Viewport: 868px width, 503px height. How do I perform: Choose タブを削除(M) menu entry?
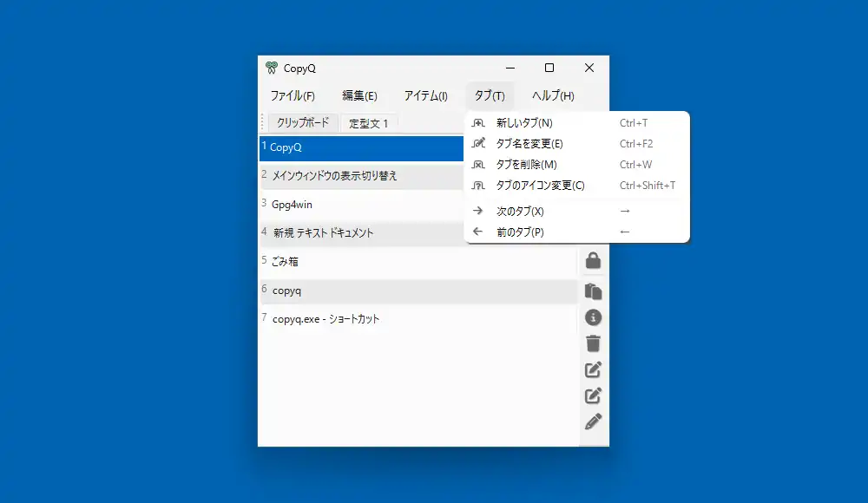526,165
